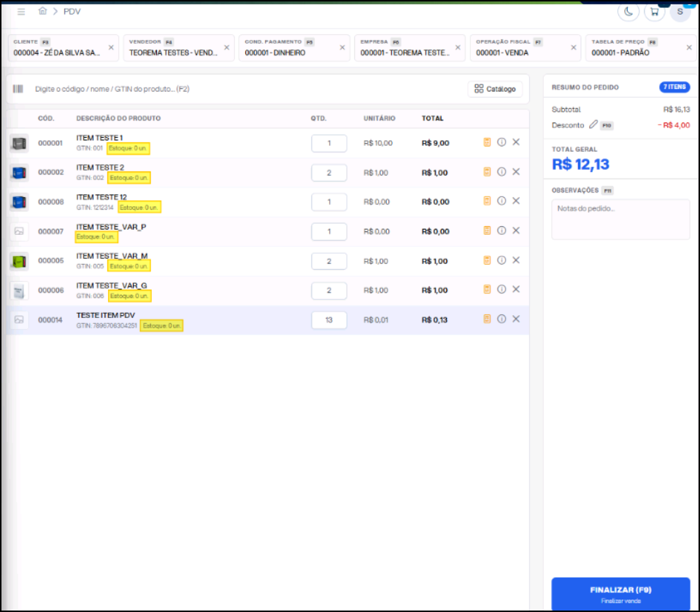700x612 pixels.
Task: Click the orange note icon for ITEM TESTE 1
Action: [x=487, y=142]
